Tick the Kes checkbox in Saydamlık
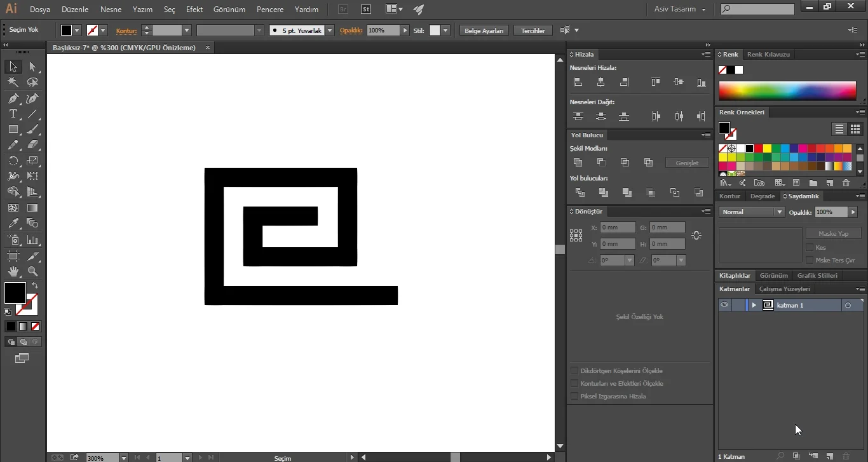Image resolution: width=868 pixels, height=462 pixels. point(810,247)
